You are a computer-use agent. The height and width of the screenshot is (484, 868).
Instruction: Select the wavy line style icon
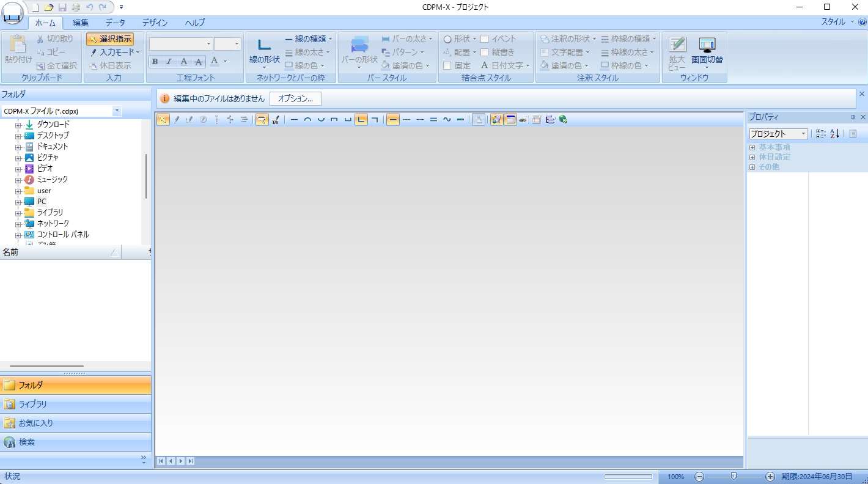coord(447,120)
